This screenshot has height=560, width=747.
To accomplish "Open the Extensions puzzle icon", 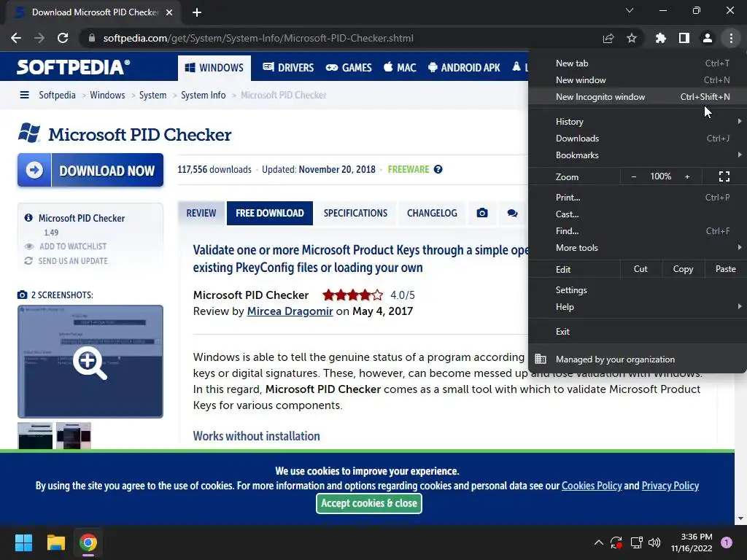I will (661, 38).
